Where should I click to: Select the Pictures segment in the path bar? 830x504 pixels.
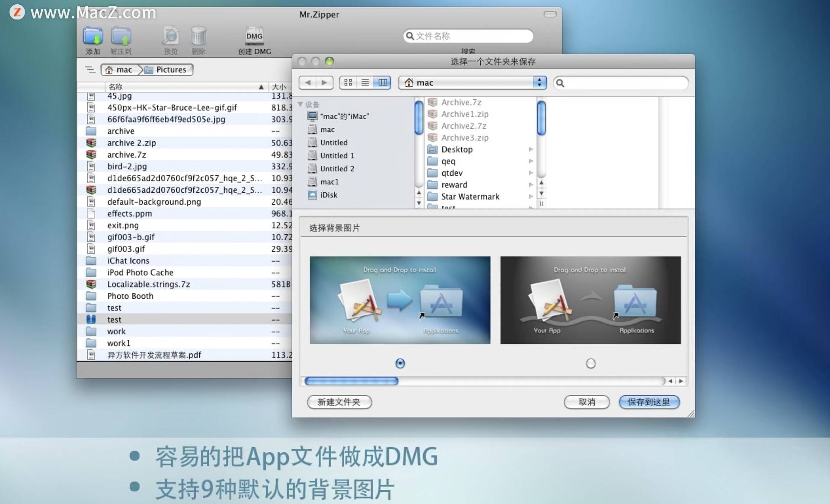click(166, 70)
